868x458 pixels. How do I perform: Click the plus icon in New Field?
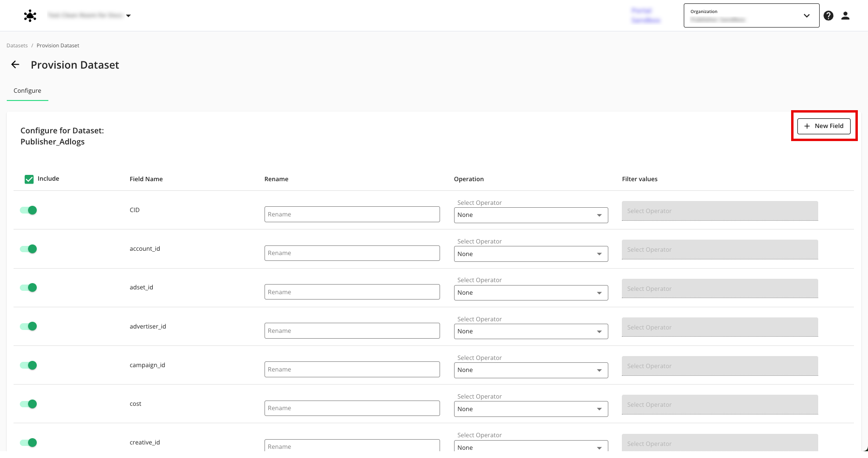807,126
